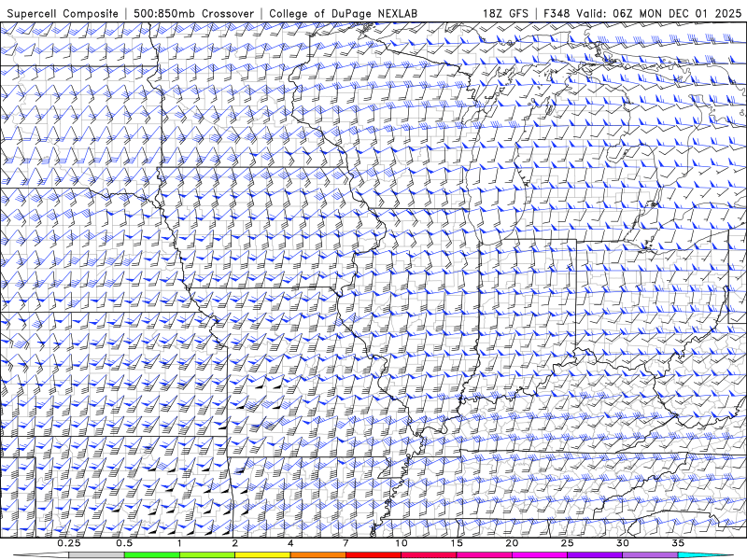Click the yellow 2–4 colorbar segment
This screenshot has height=560, width=747.
(x=262, y=555)
